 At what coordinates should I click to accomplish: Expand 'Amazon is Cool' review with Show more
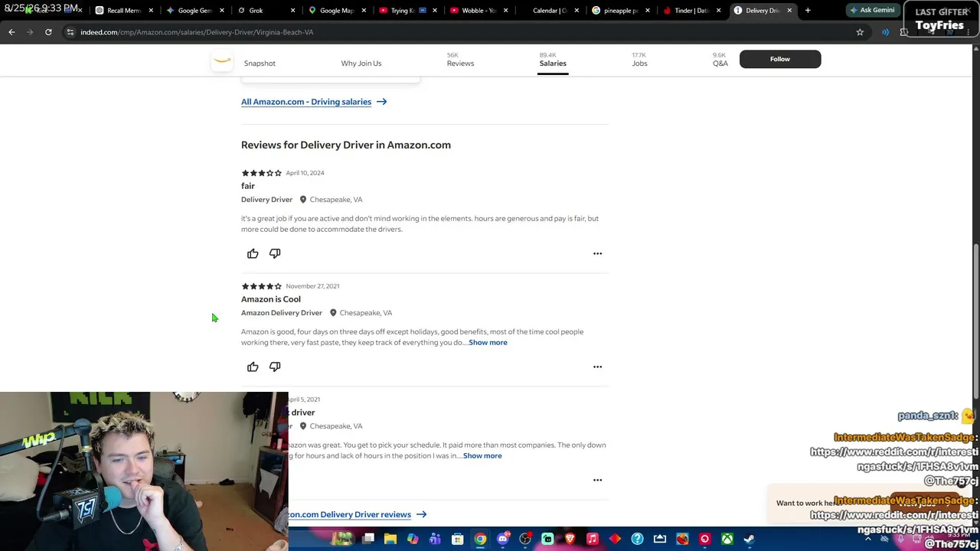click(488, 343)
